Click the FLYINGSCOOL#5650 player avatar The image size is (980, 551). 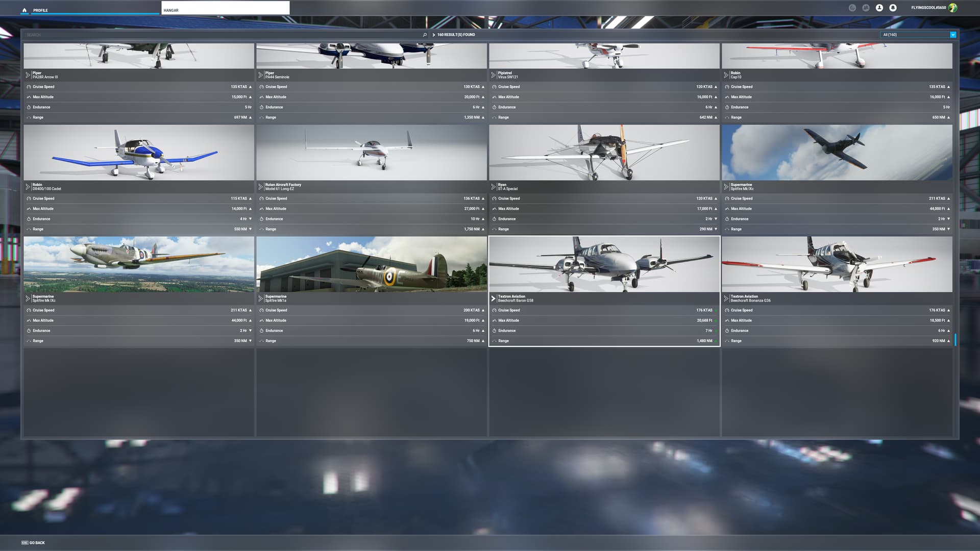[952, 8]
